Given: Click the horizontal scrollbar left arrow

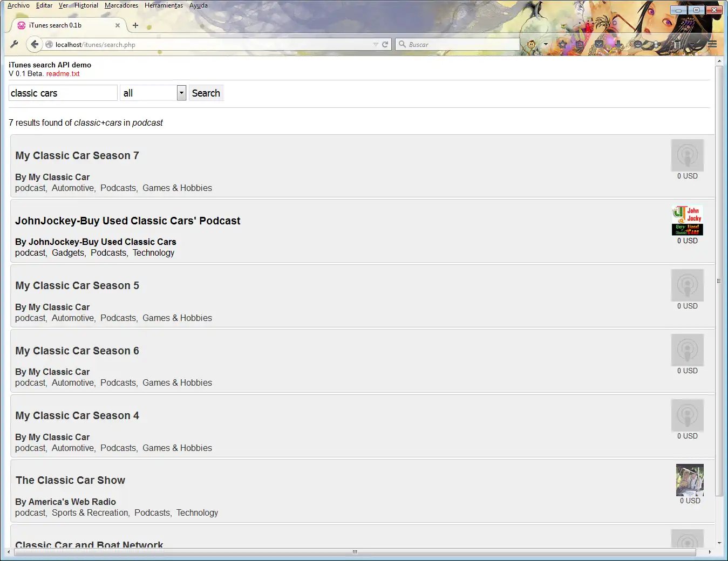Looking at the screenshot, I should click(9, 552).
